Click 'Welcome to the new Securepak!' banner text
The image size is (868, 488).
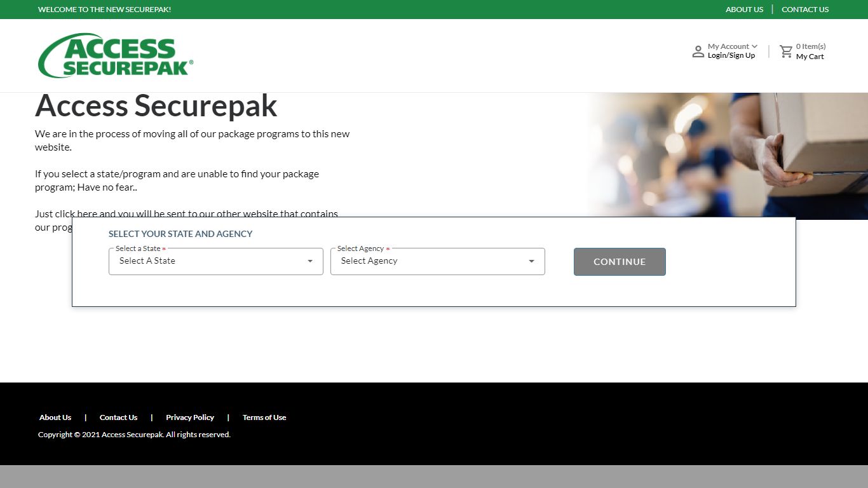click(104, 10)
